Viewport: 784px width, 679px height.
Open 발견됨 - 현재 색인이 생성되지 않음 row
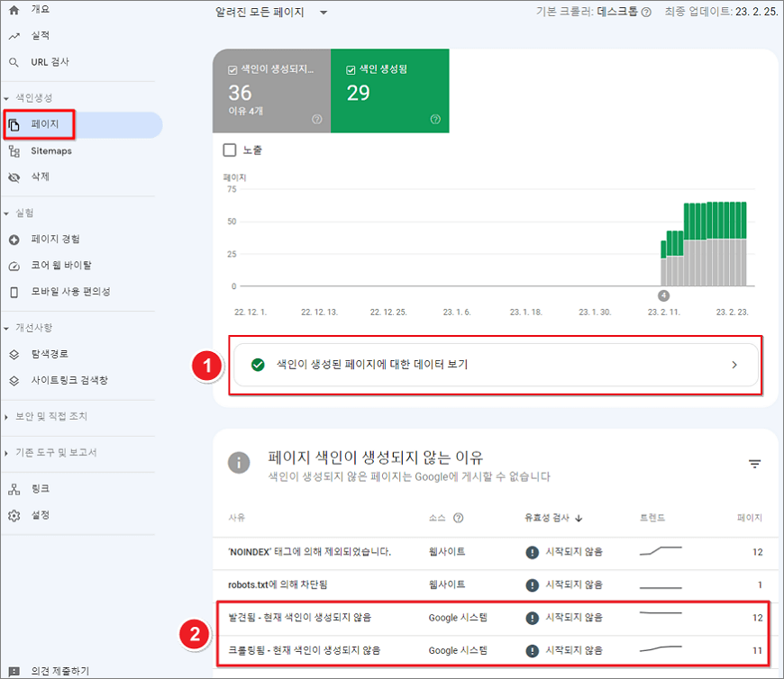(x=495, y=618)
